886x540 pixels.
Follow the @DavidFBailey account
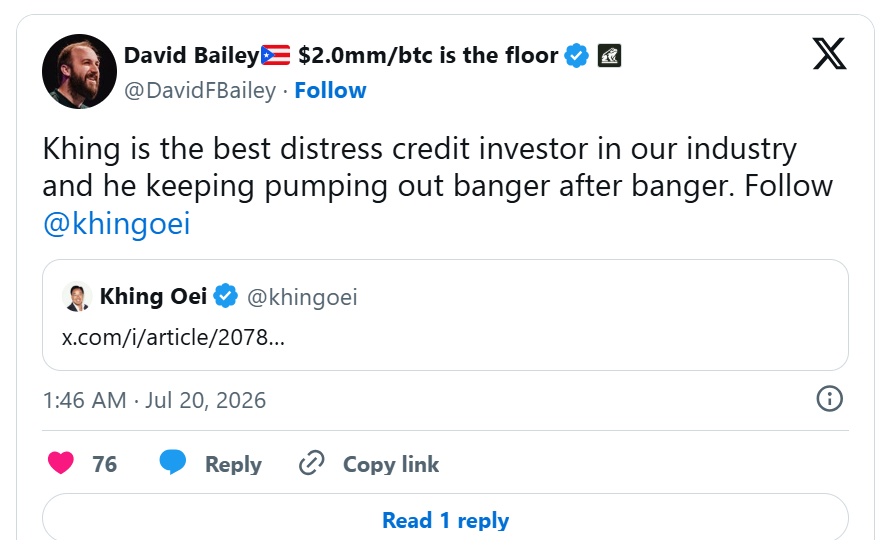331,90
